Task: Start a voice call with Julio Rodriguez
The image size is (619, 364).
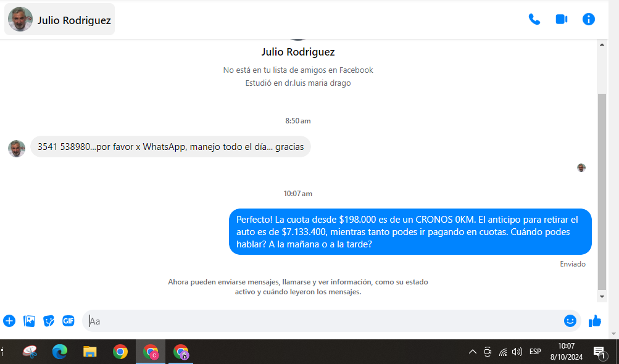Action: coord(534,19)
